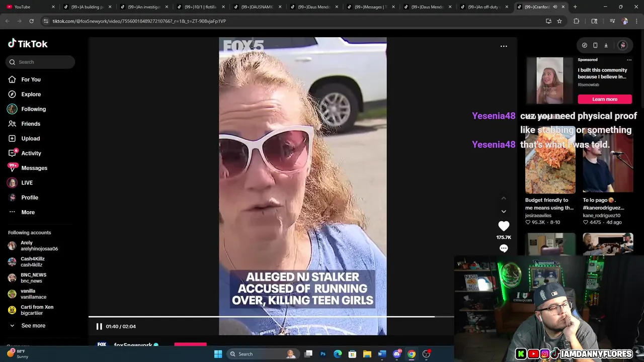Image resolution: width=644 pixels, height=362 pixels.
Task: Switch to the A building tab
Action: [87, 7]
